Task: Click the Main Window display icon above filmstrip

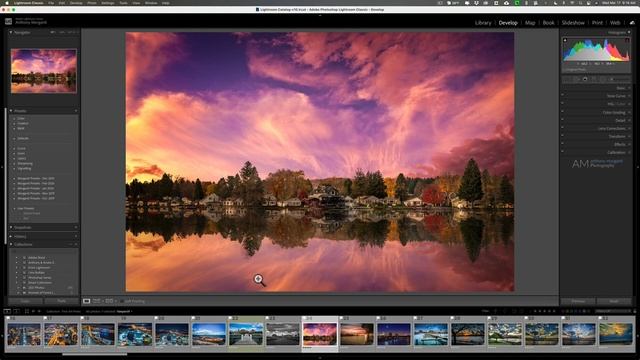Action: [x=7, y=311]
